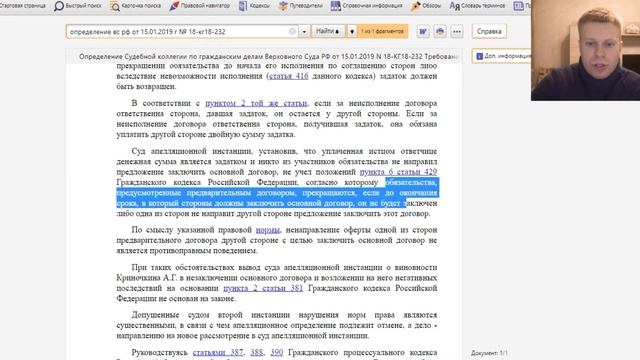The image size is (640, 360).
Task: Open Доп. информация panel
Action: point(503,56)
